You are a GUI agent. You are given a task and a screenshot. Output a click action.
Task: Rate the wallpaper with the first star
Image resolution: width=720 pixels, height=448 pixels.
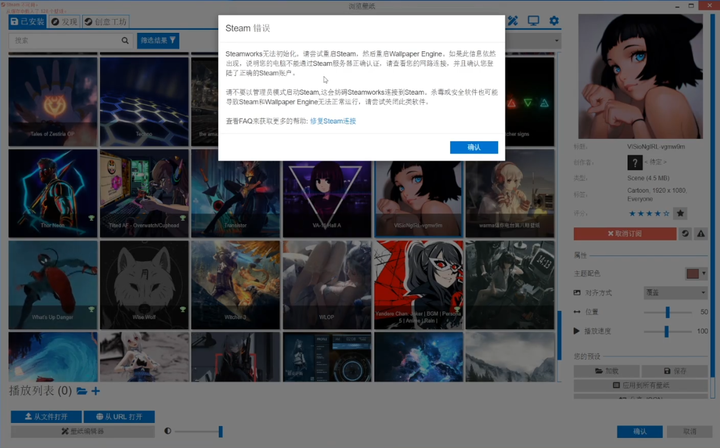pyautogui.click(x=632, y=213)
